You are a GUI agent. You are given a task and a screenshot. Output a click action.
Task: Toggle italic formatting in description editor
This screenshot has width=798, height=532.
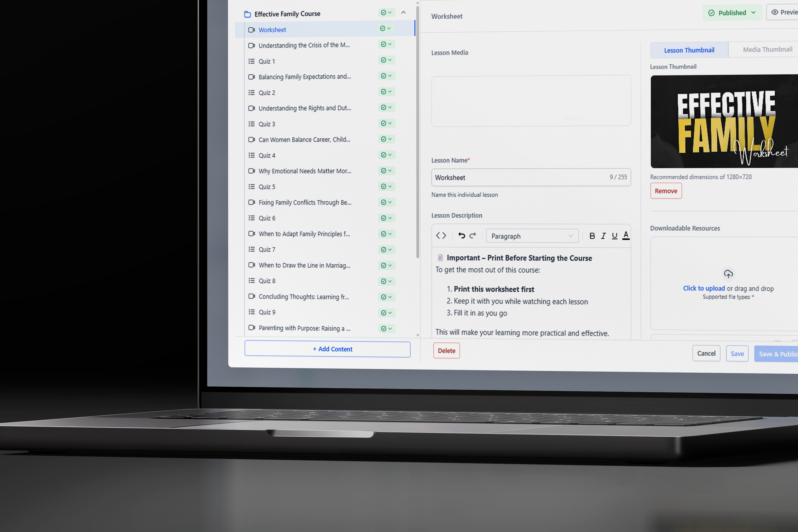click(x=603, y=236)
